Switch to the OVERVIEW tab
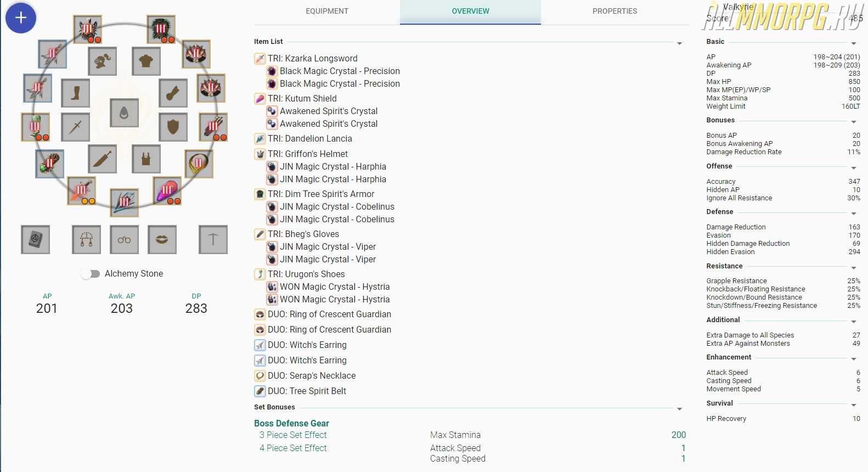This screenshot has height=472, width=868. (470, 12)
